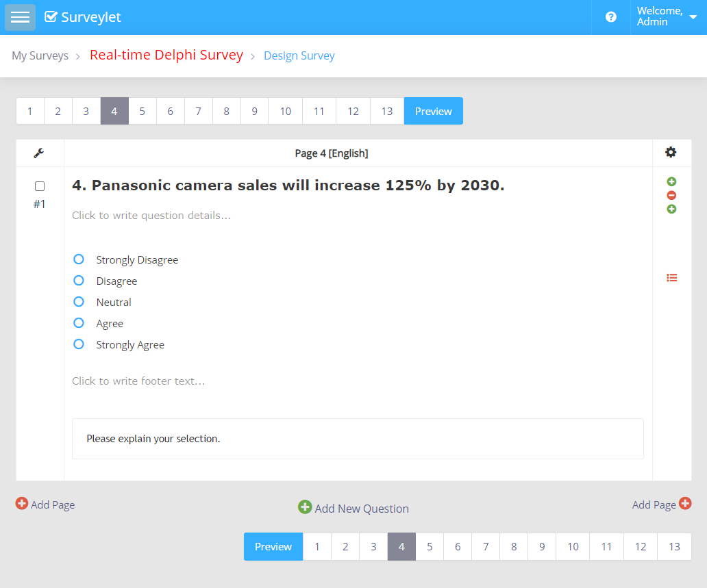Click Add New Question

point(353,508)
